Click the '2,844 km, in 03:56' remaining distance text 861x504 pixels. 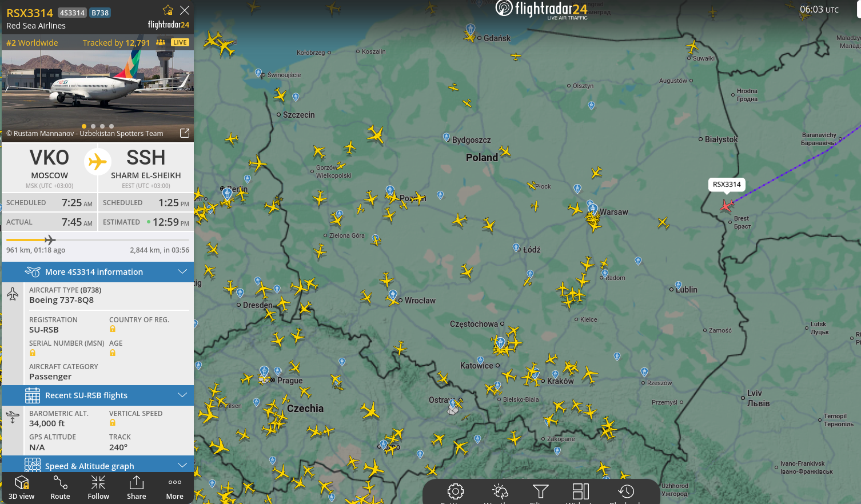coord(160,250)
